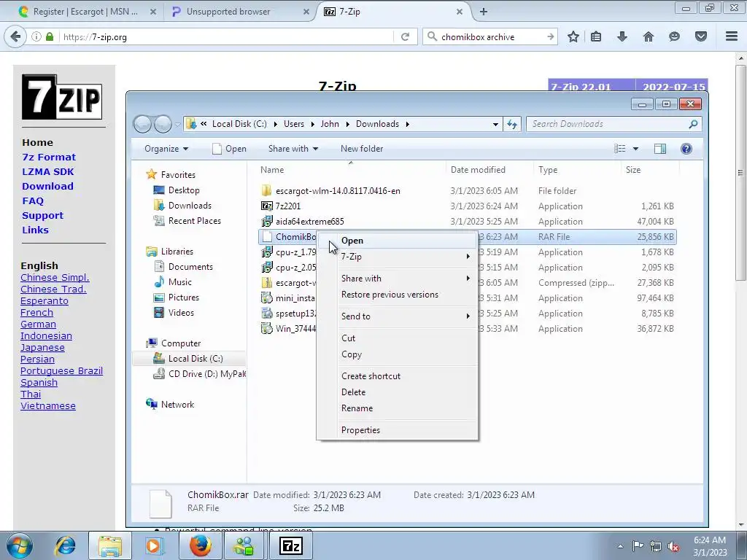Change view with the Explorer view icon
Image resolution: width=747 pixels, height=560 pixels.
620,149
